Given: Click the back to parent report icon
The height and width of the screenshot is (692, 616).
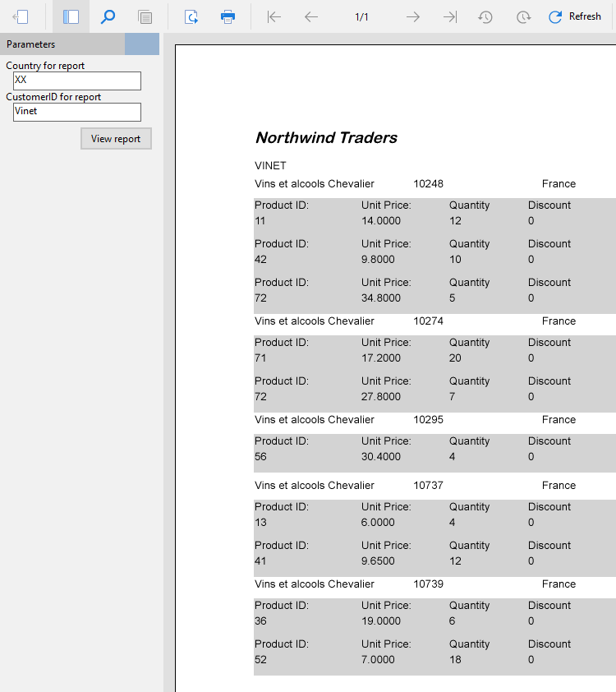Looking at the screenshot, I should click(21, 16).
